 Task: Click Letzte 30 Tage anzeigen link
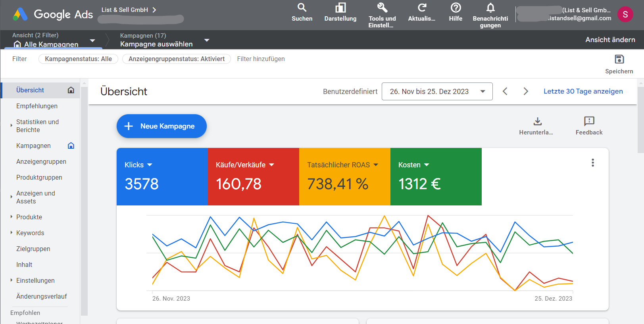pos(583,91)
